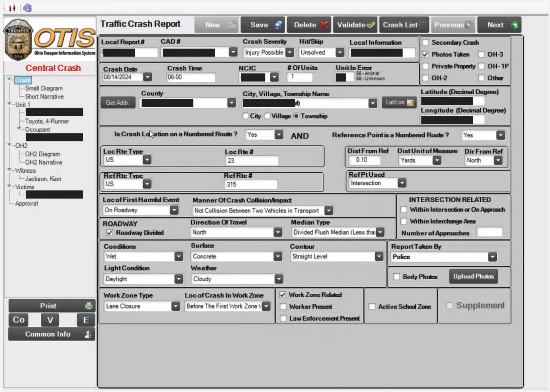Screen dimensions: 550x392
Task: Click the red X Delete icon
Action: tap(324, 25)
